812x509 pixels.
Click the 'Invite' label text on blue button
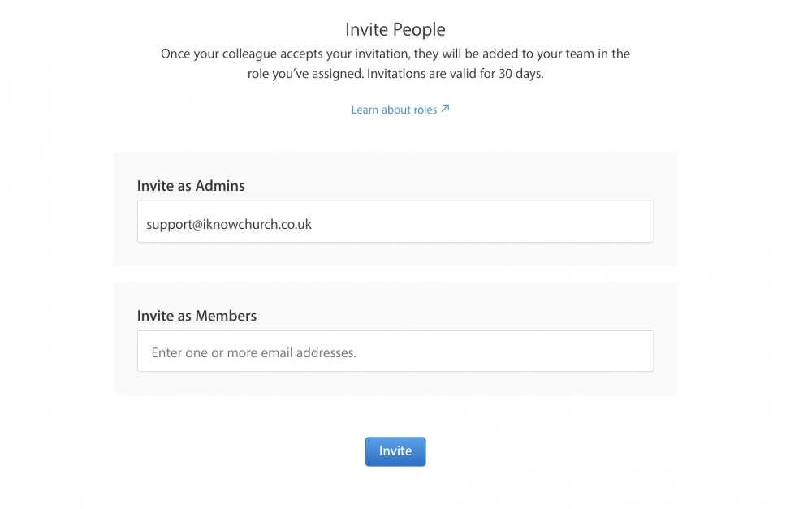pos(395,451)
